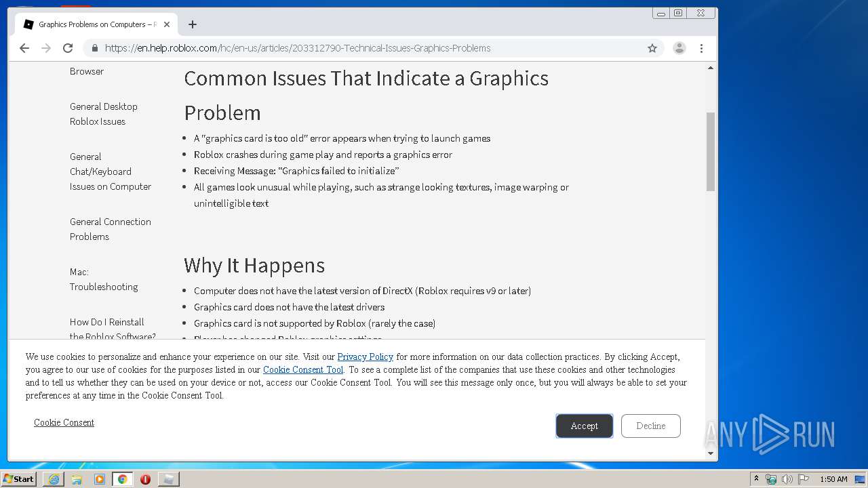The image size is (868, 488).
Task: Open the Opera taskbar icon
Action: point(145,479)
